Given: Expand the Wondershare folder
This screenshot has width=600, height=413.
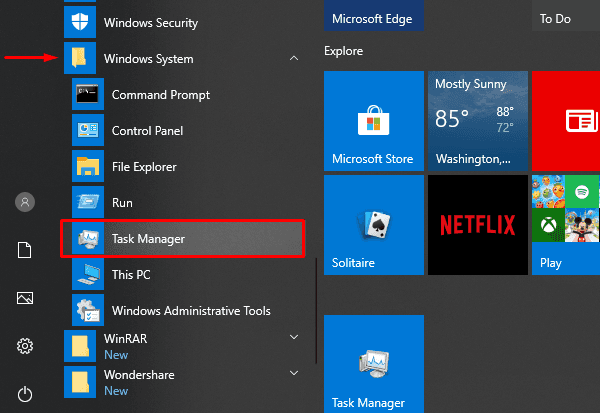Looking at the screenshot, I should [293, 374].
